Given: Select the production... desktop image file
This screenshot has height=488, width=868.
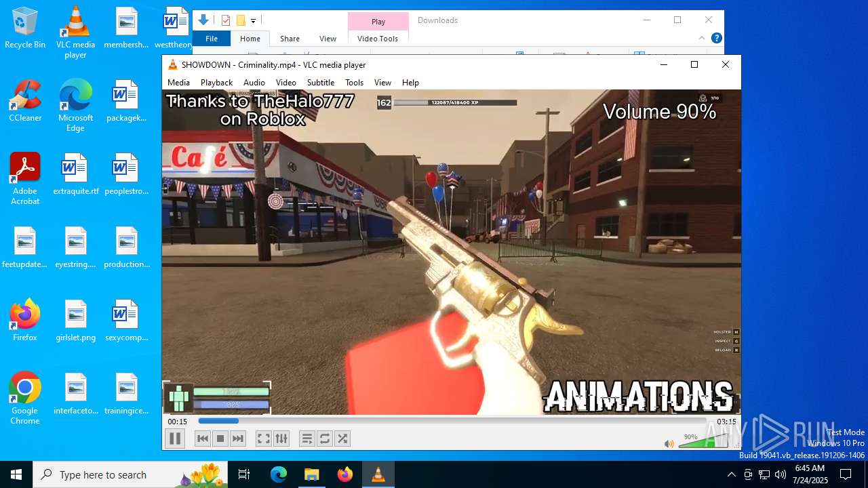Looking at the screenshot, I should tap(126, 247).
